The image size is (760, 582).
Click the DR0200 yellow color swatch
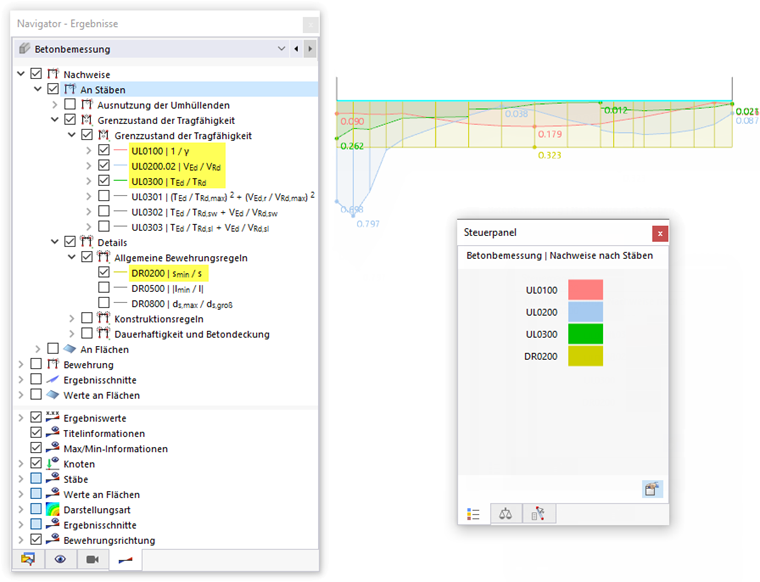point(586,356)
